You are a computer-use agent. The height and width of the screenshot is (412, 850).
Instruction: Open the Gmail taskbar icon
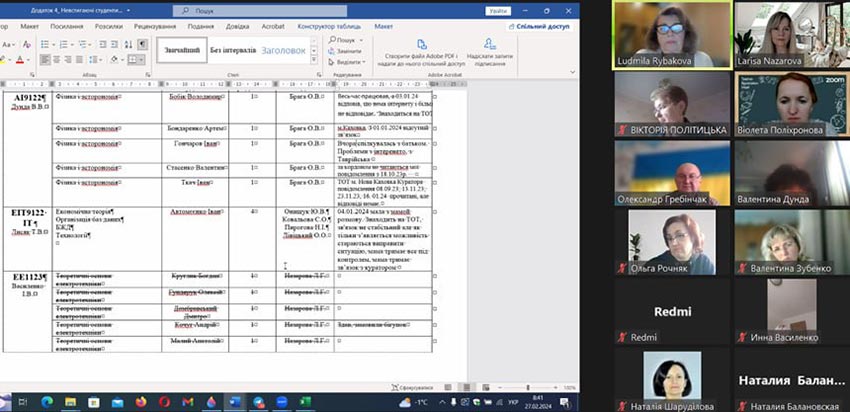click(185, 401)
